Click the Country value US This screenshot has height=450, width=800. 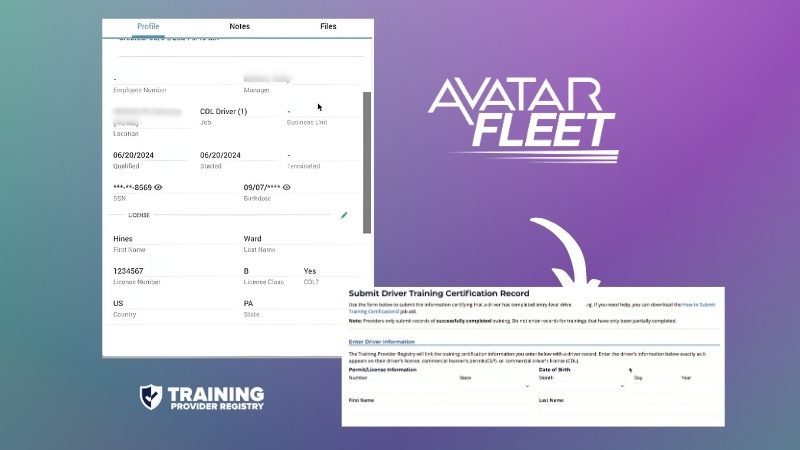coord(118,304)
